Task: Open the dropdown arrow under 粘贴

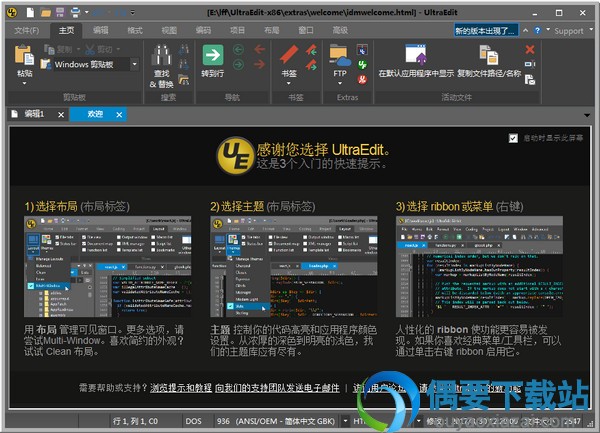Action: coord(24,83)
